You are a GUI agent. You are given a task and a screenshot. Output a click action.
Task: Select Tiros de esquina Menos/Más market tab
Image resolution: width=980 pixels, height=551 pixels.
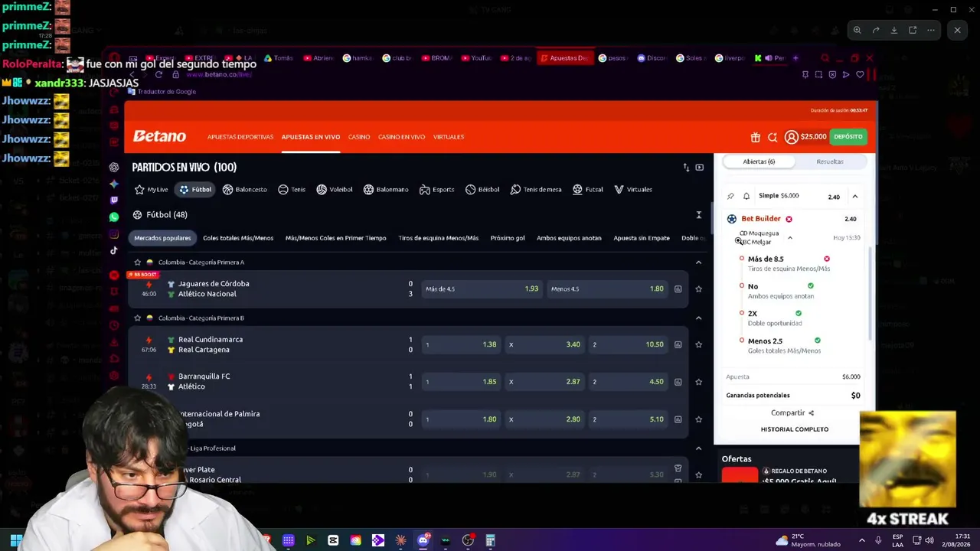click(439, 238)
